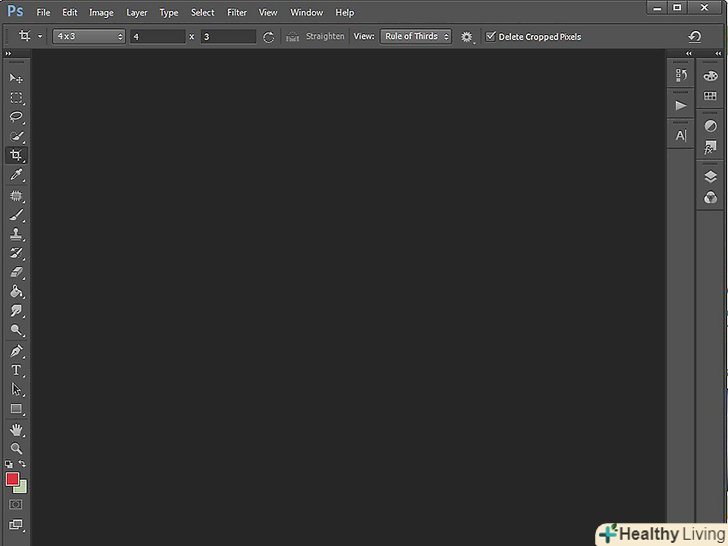Select the Rectangular Marquee tool
Viewport: 728px width, 546px height.
16,98
